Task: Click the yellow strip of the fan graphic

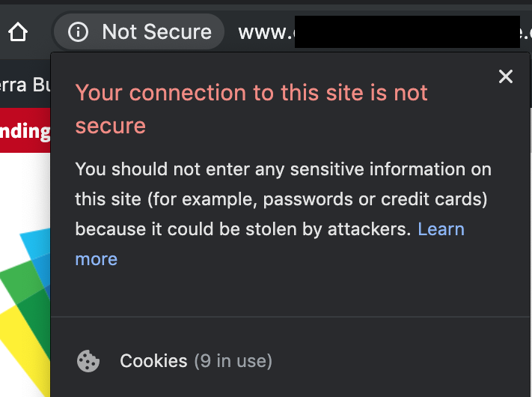Action: click(x=24, y=350)
